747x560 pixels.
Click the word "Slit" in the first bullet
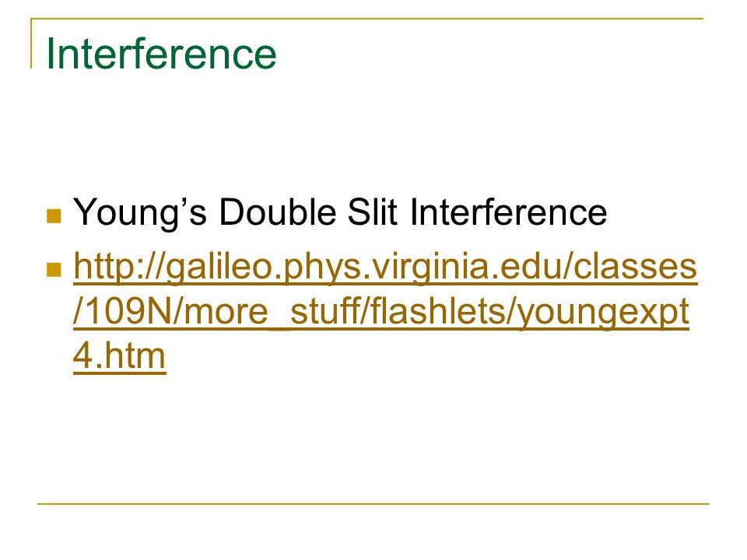[x=372, y=212]
